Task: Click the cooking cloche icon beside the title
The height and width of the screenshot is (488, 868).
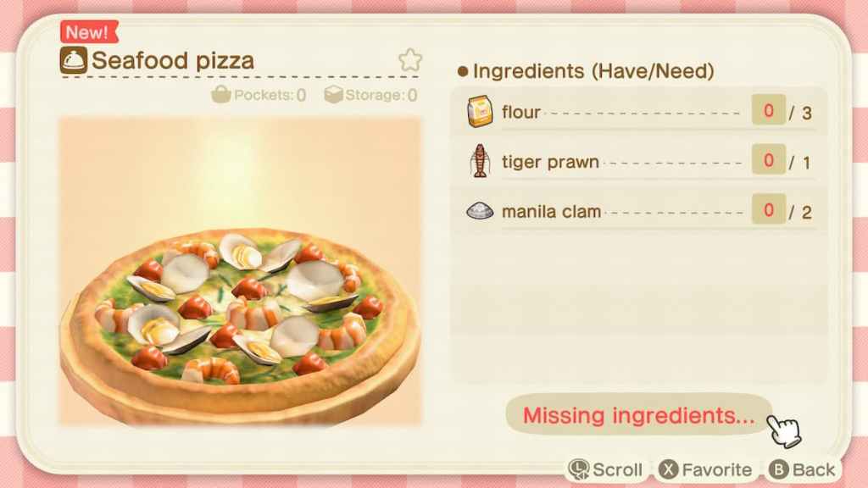Action: pyautogui.click(x=73, y=60)
